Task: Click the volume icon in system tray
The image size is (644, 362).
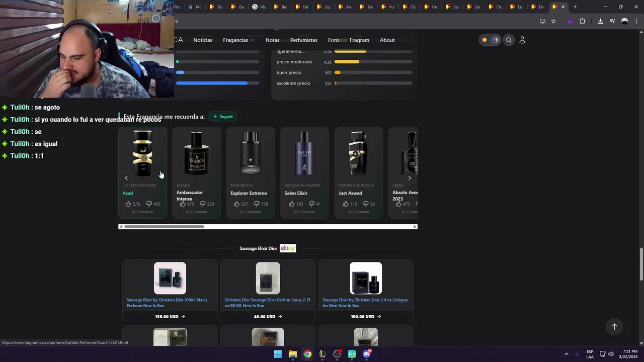Action: (x=611, y=354)
